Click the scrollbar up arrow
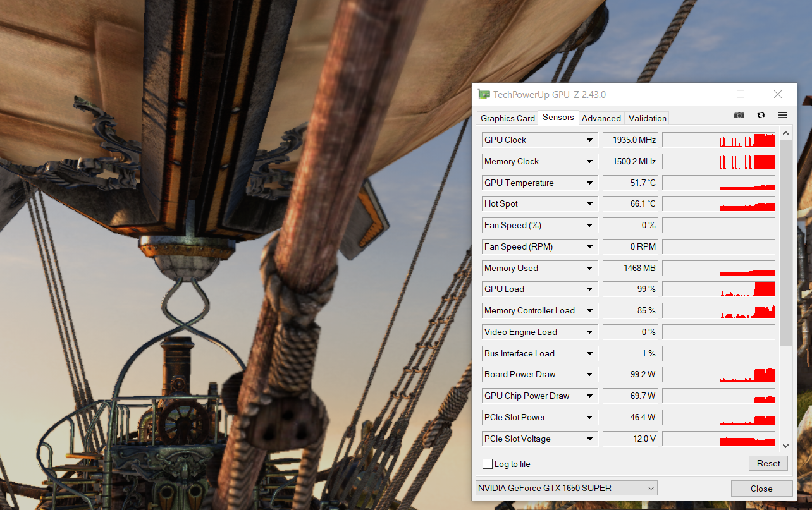 pyautogui.click(x=785, y=133)
